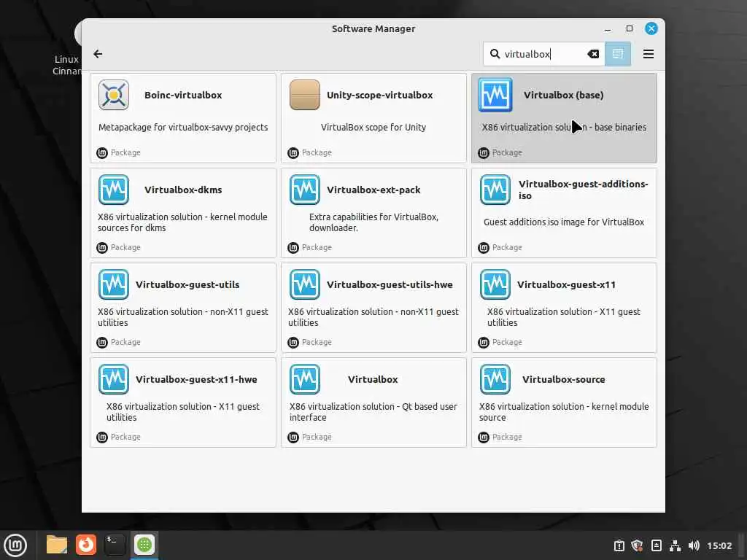
Task: Click the magnifier icon in search box
Action: 495,54
